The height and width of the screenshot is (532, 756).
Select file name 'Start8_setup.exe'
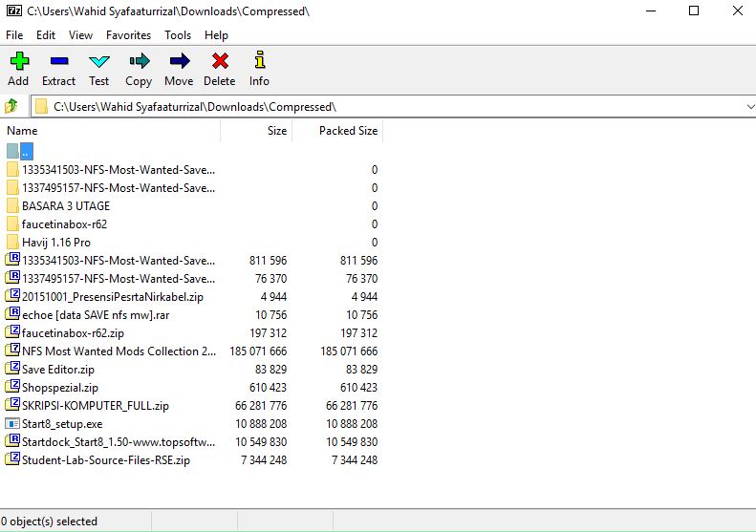click(x=62, y=424)
